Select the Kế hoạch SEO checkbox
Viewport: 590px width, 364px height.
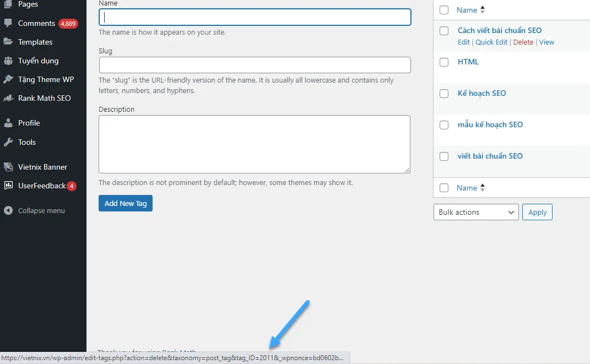[x=444, y=94]
